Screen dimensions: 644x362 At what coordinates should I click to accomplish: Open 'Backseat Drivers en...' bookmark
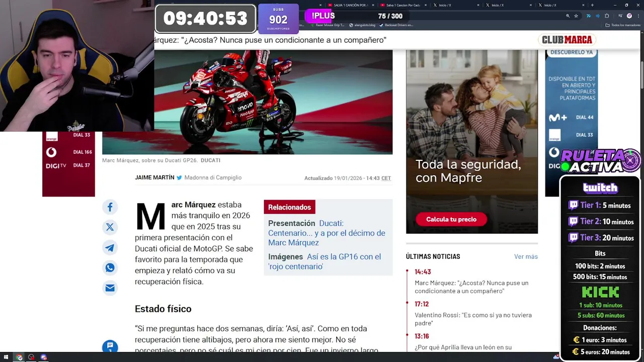coord(396,25)
